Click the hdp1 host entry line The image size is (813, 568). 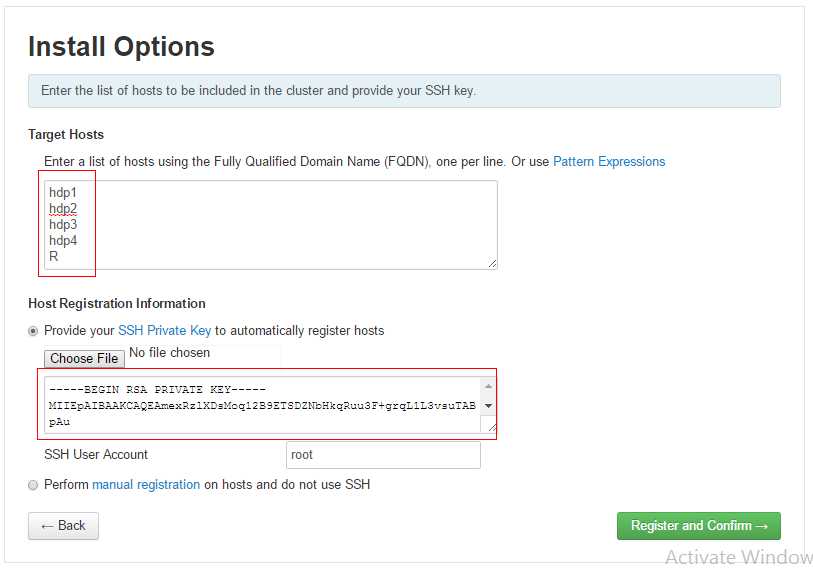63,192
